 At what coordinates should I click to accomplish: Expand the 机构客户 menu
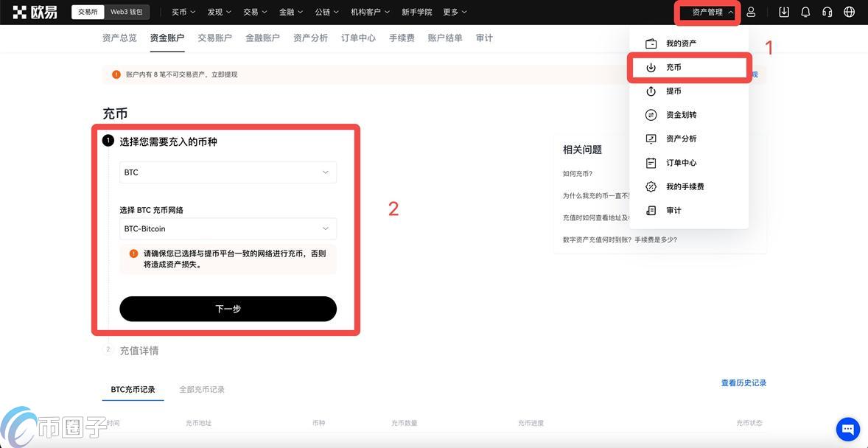tap(370, 12)
